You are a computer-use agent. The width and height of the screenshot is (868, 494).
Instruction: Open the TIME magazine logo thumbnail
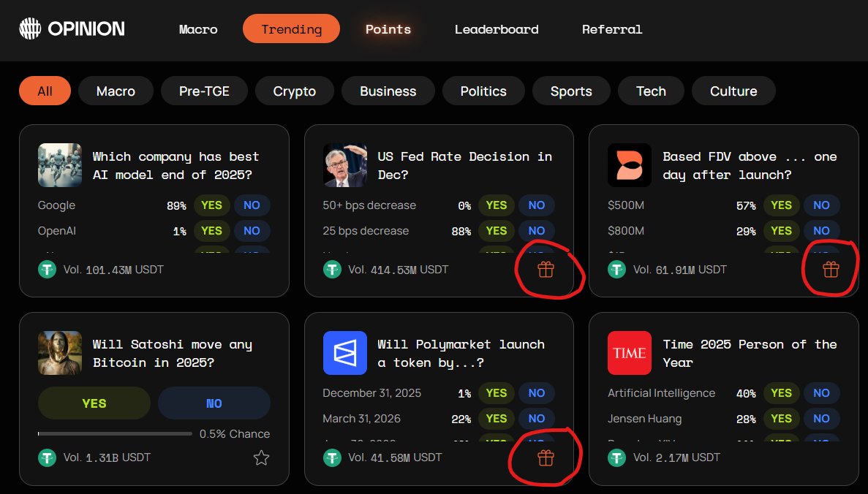[x=630, y=353]
